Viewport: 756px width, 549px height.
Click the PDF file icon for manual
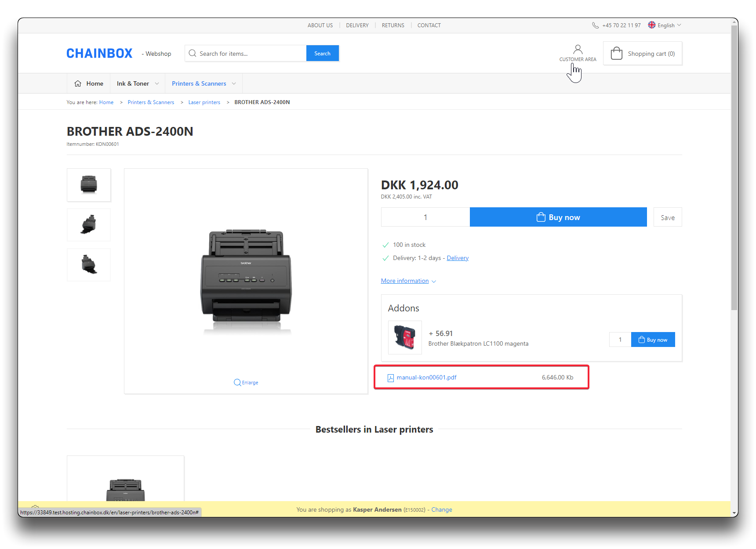(390, 378)
